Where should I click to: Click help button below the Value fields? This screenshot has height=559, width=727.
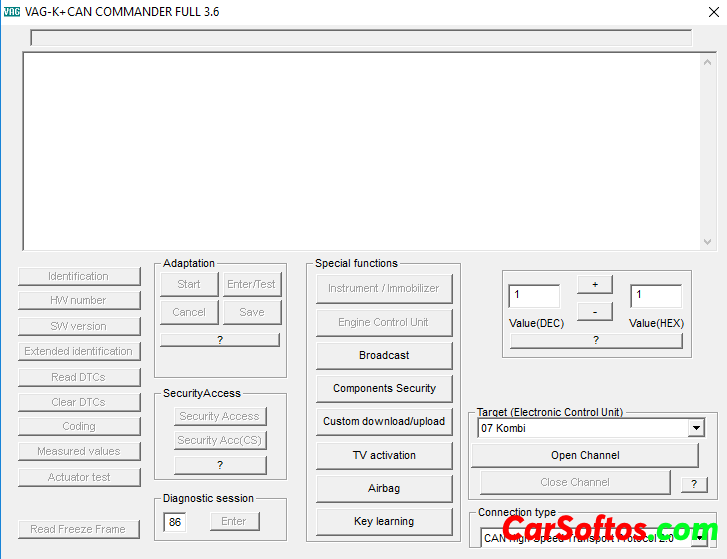tap(596, 340)
